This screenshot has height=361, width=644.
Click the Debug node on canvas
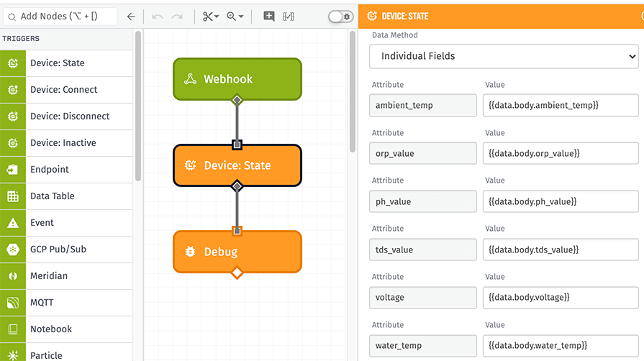237,252
